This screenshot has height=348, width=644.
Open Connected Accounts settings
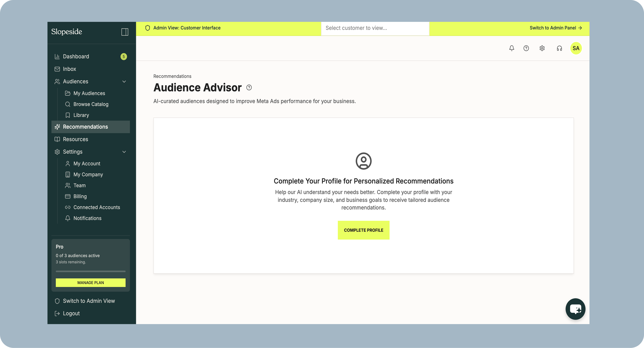click(x=96, y=207)
